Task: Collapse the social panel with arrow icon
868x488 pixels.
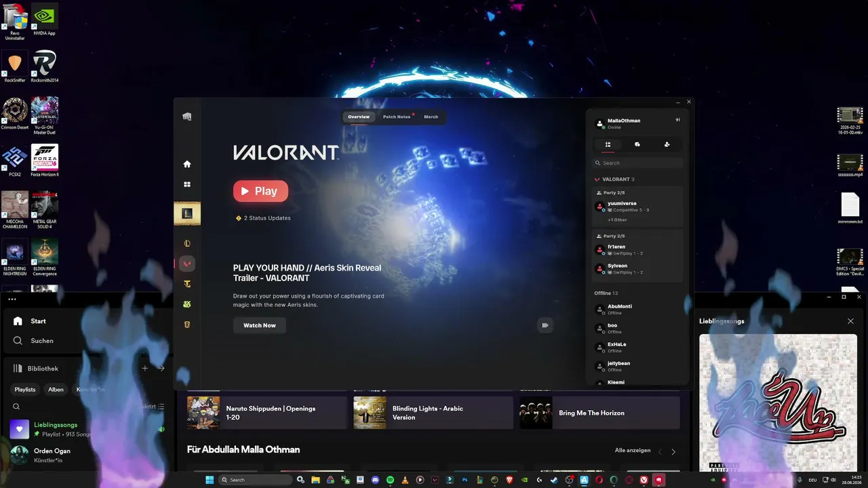Action: (x=677, y=120)
